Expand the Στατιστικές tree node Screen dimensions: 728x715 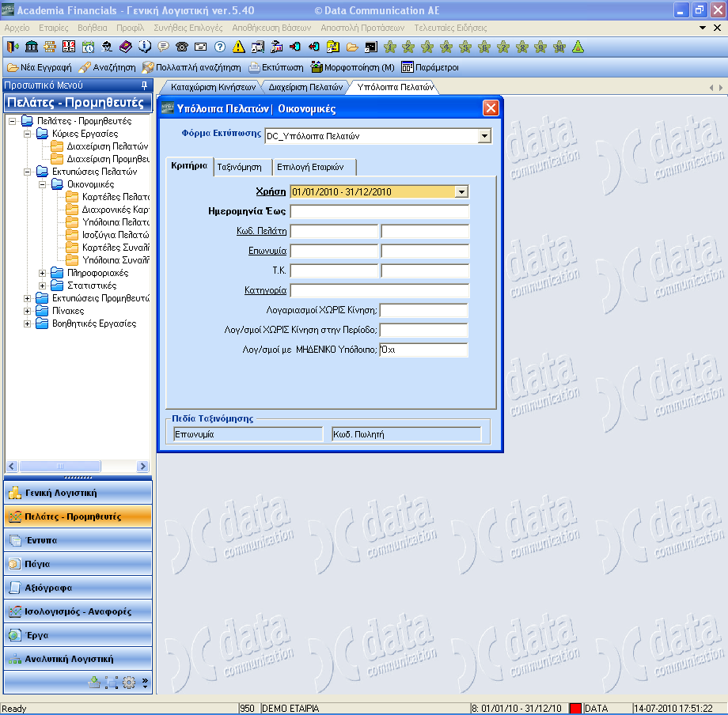pos(42,286)
